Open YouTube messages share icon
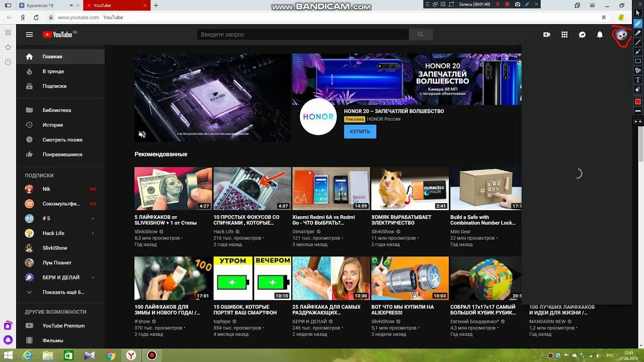This screenshot has height=362, width=644. point(582,35)
